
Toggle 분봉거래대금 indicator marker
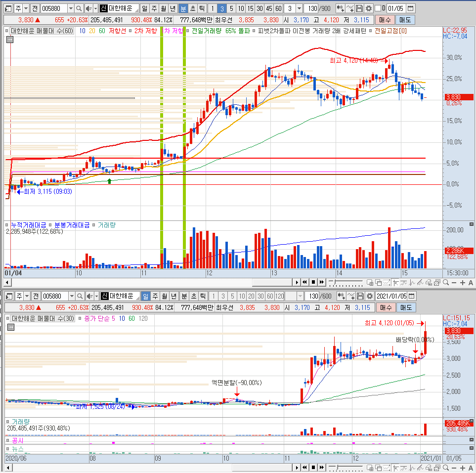pos(50,225)
